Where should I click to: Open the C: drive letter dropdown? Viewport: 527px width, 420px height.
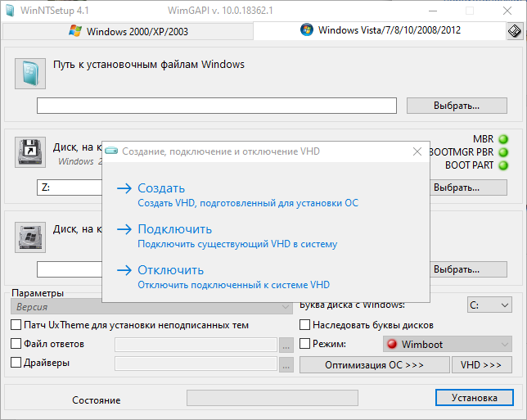coord(489,305)
